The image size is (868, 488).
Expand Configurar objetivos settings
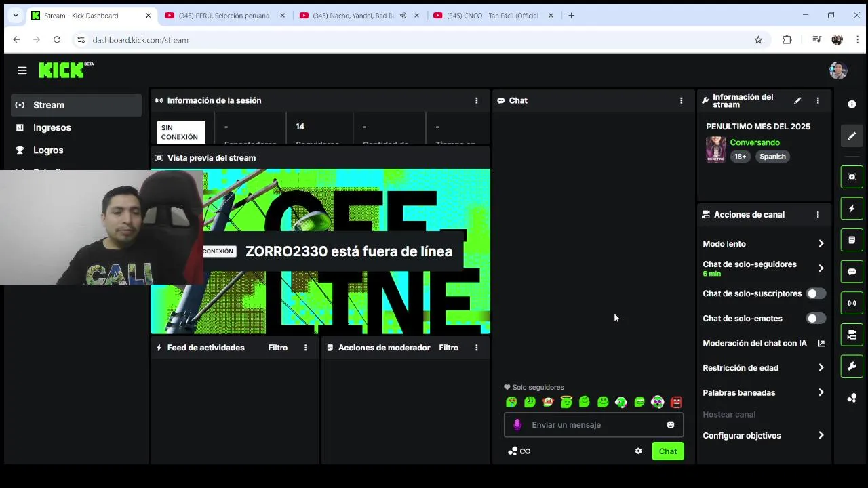[764, 436]
